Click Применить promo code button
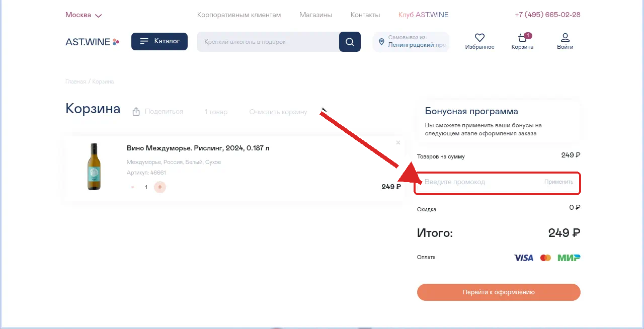 558,182
